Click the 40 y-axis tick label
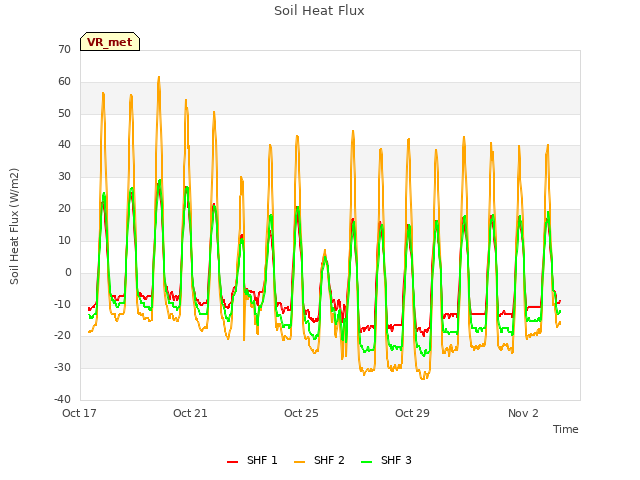 coord(64,144)
